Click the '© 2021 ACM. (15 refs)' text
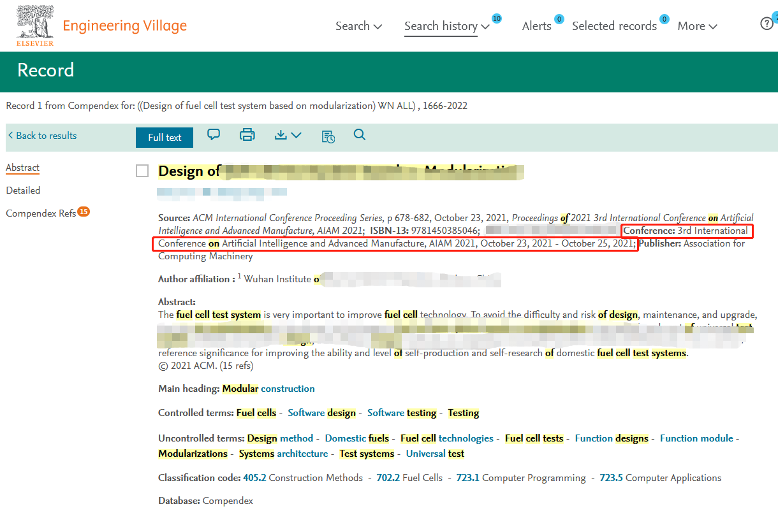The height and width of the screenshot is (532, 778). tap(205, 366)
